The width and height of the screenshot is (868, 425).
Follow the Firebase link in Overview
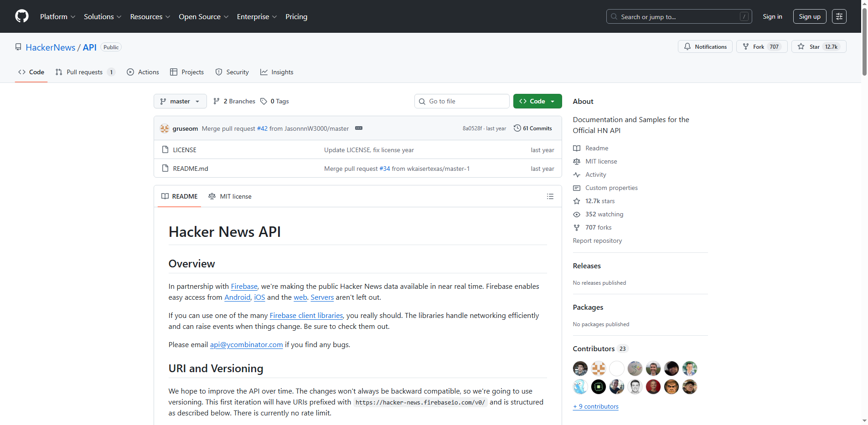pyautogui.click(x=244, y=286)
